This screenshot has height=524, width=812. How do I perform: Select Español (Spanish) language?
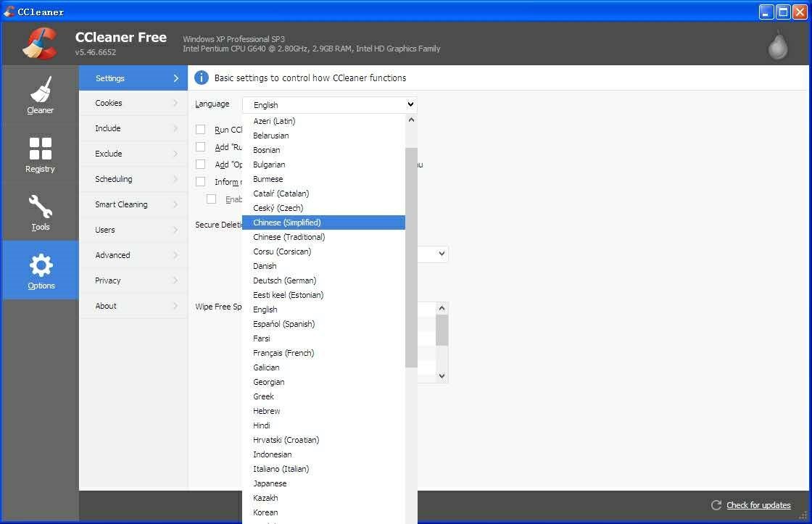323,324
